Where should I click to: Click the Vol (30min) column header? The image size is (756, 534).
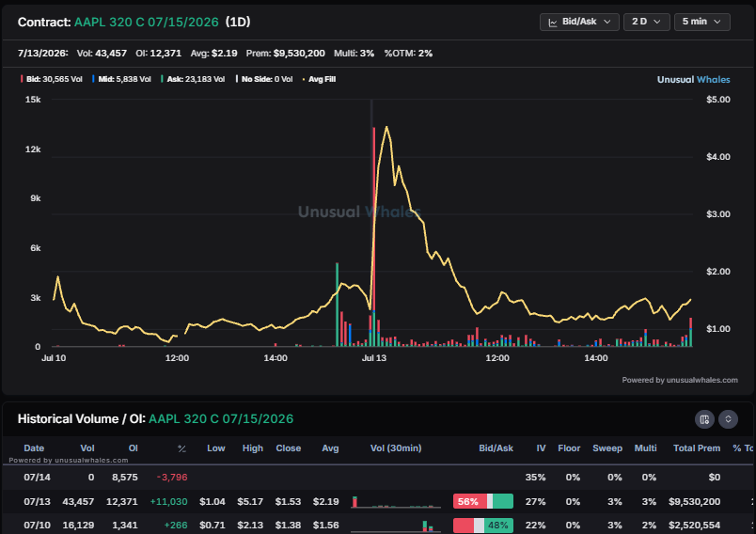tap(396, 448)
